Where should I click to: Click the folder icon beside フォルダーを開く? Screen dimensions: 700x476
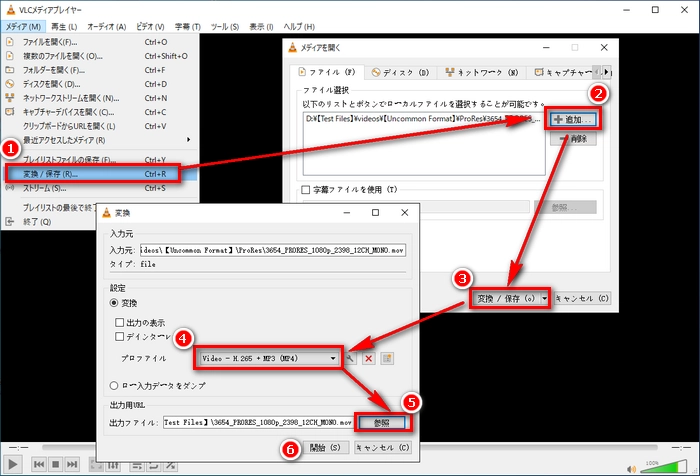point(9,70)
